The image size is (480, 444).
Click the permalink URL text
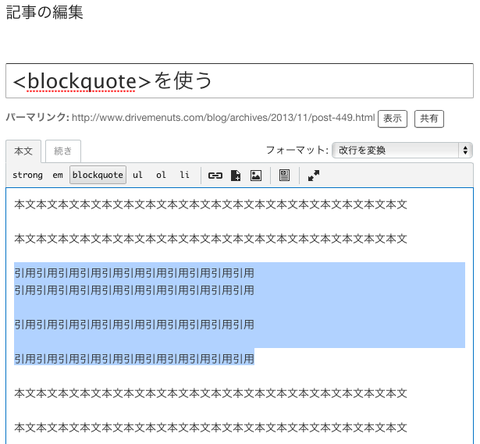tap(223, 118)
